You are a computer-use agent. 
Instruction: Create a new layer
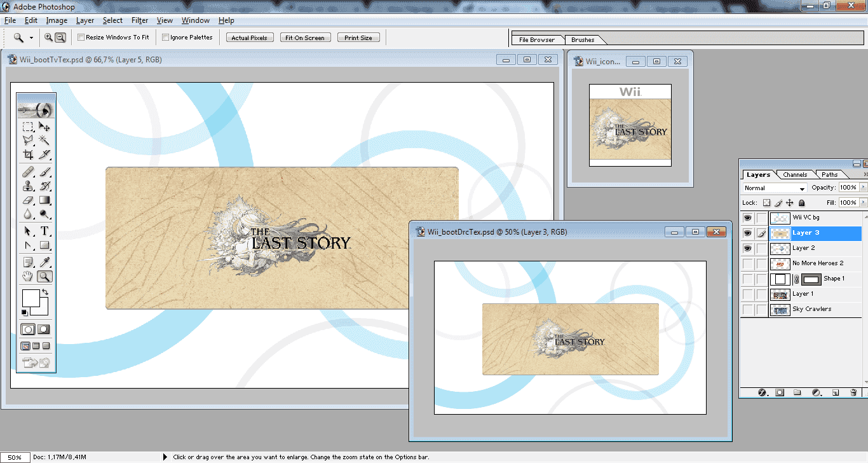click(x=836, y=393)
